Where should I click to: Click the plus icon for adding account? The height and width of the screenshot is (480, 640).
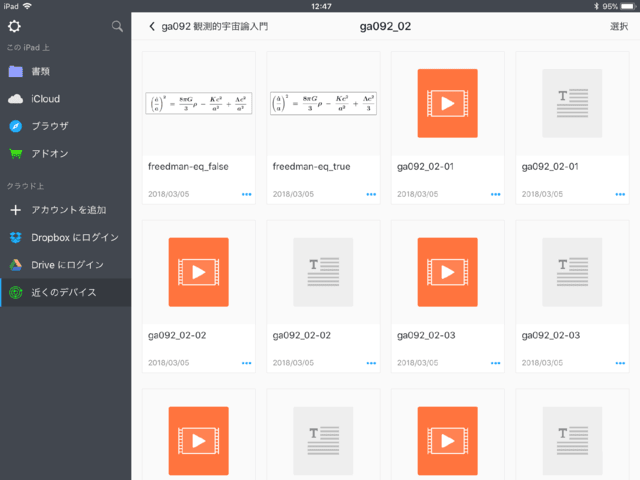click(16, 210)
